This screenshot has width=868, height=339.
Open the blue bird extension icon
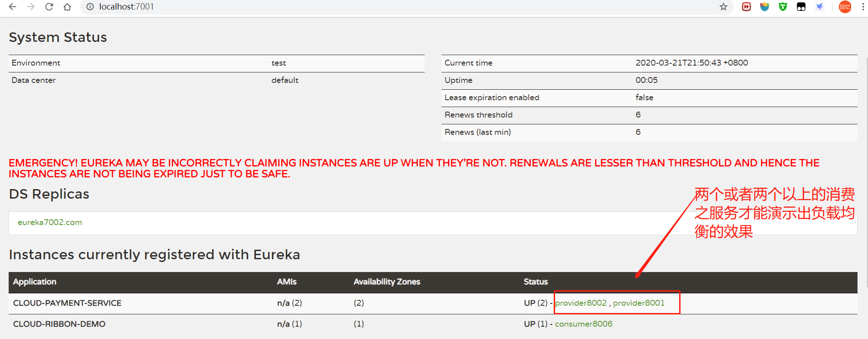(x=820, y=7)
